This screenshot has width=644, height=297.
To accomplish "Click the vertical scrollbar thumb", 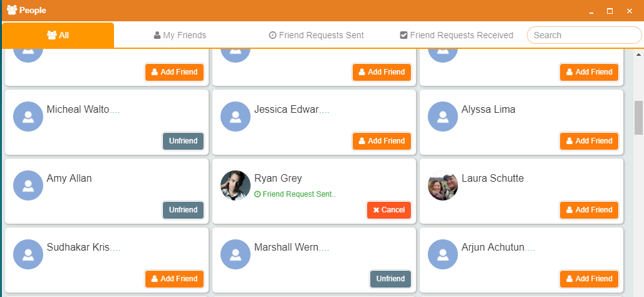I will pos(638,117).
